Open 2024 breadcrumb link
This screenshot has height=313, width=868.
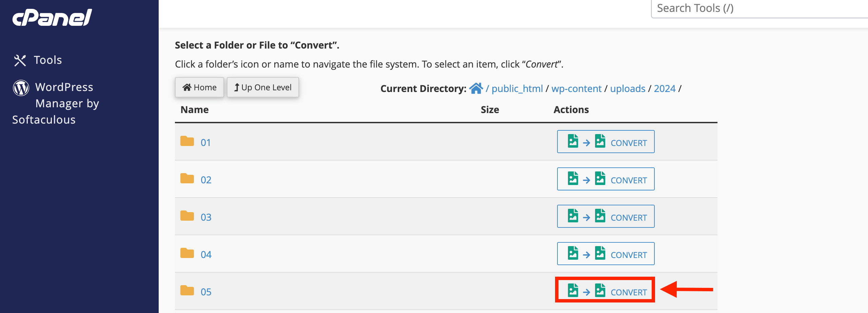click(665, 89)
